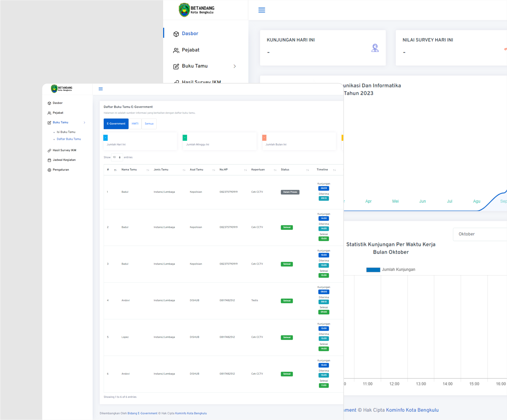This screenshot has width=507, height=420.
Task: Click the visitor icon on the Kunjungan Hari Ini card
Action: click(375, 48)
